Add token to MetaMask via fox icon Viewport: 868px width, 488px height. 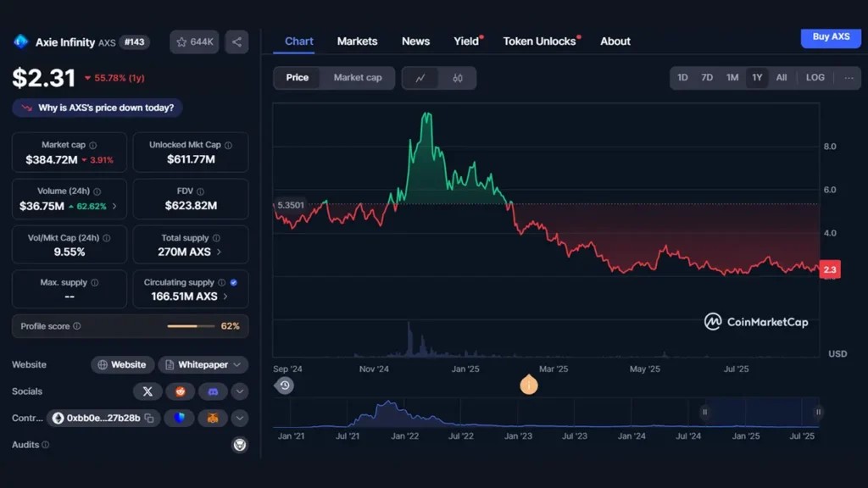click(213, 419)
